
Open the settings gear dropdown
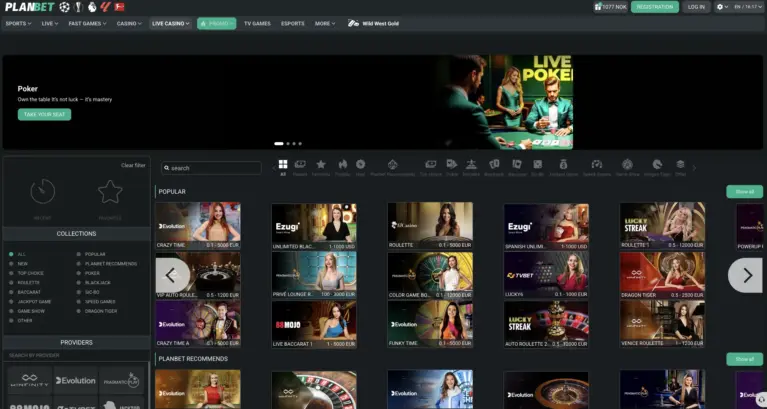click(722, 7)
